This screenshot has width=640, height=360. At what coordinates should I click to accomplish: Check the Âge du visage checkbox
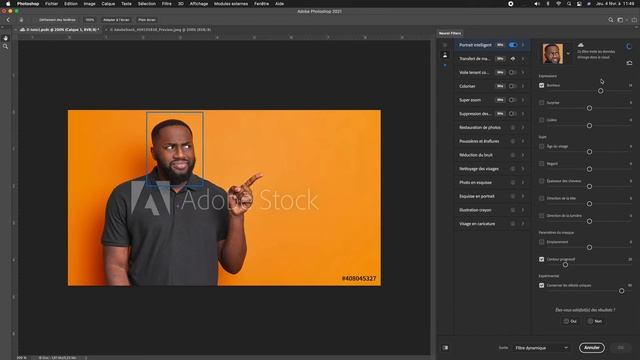point(542,147)
